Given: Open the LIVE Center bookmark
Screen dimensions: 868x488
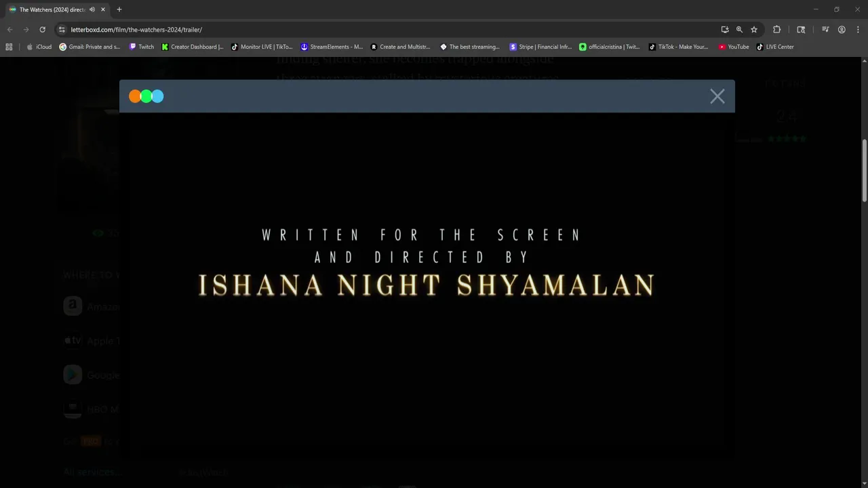Looking at the screenshot, I should tap(775, 47).
